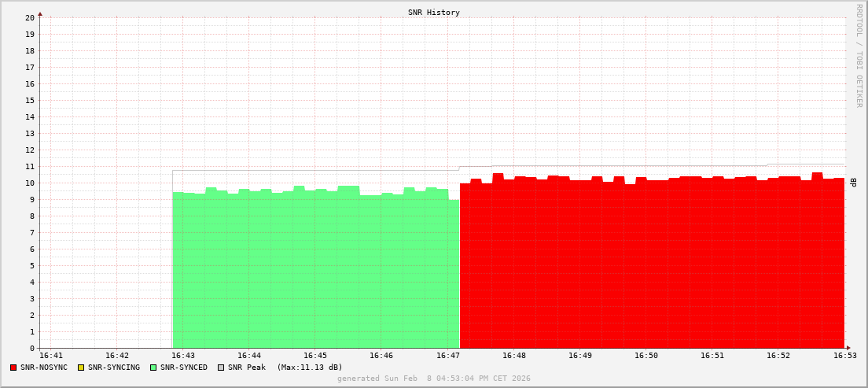
Task: Click the RRDTOOL / TOBI OETIKER watermark
Action: point(859,55)
